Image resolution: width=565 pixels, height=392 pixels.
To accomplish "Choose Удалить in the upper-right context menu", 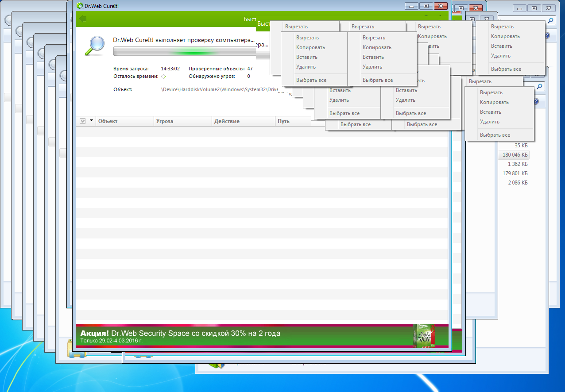I will coord(500,56).
